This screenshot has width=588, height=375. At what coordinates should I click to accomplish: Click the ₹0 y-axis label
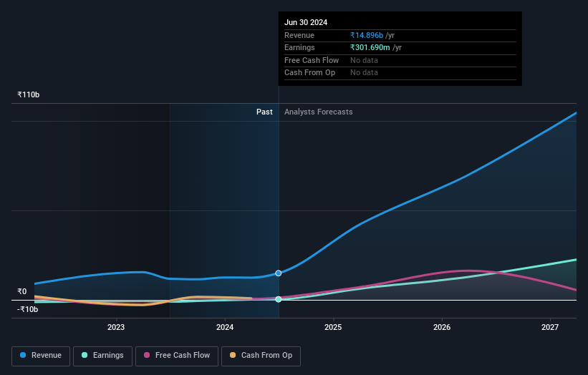point(21,291)
